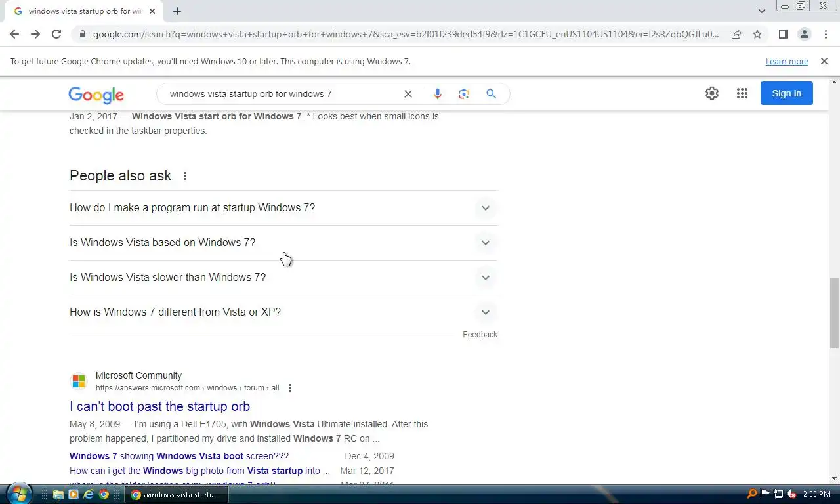Image resolution: width=840 pixels, height=504 pixels.
Task: Launch Windows Explorer from quick launch
Action: (58, 494)
